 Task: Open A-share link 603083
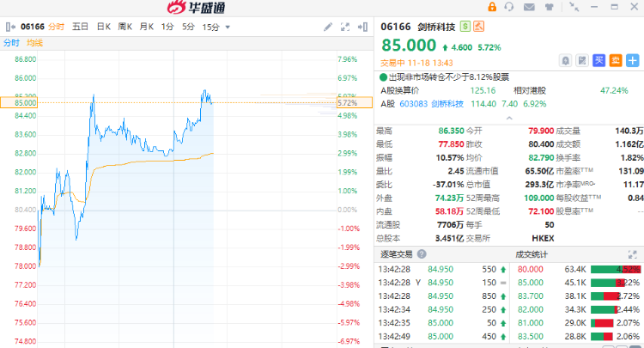[413, 104]
